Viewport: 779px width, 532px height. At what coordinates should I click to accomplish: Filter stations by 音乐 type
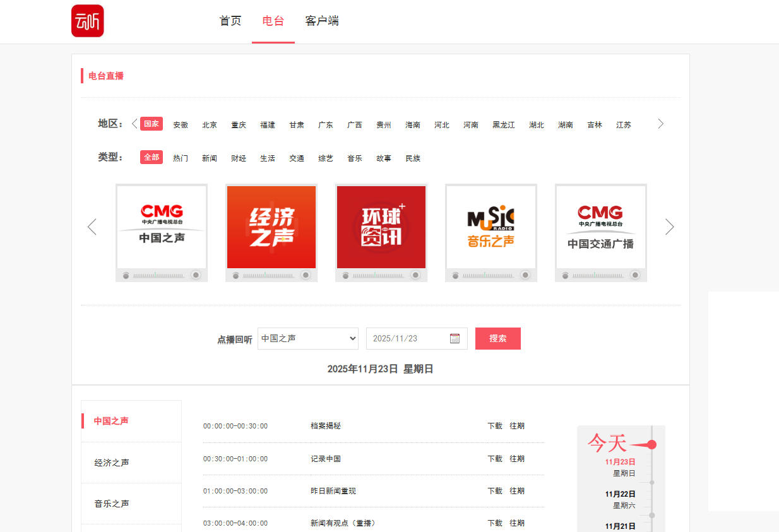pos(355,158)
